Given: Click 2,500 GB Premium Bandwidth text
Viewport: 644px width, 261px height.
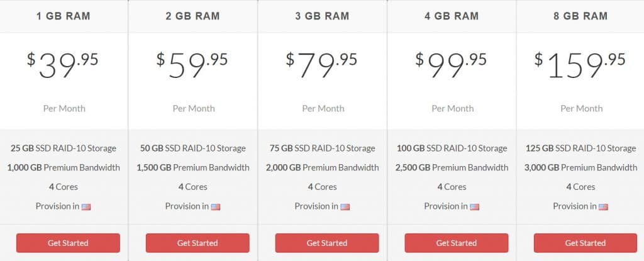Looking at the screenshot, I should tap(452, 168).
